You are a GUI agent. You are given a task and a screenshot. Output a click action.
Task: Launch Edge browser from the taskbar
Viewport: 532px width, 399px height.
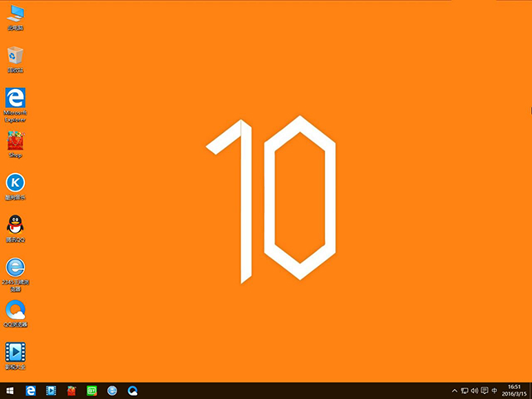[x=31, y=391]
